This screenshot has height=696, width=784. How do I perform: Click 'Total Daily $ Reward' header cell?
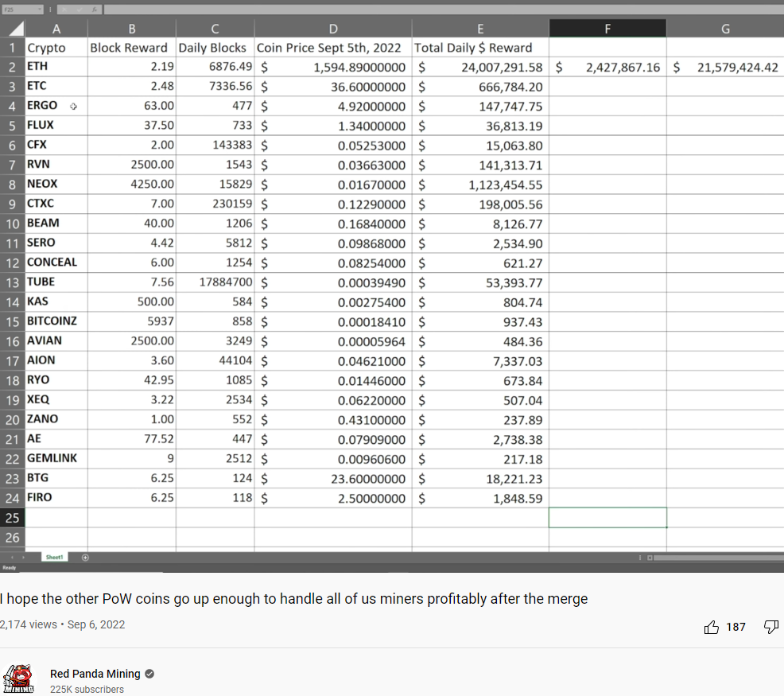coord(480,48)
